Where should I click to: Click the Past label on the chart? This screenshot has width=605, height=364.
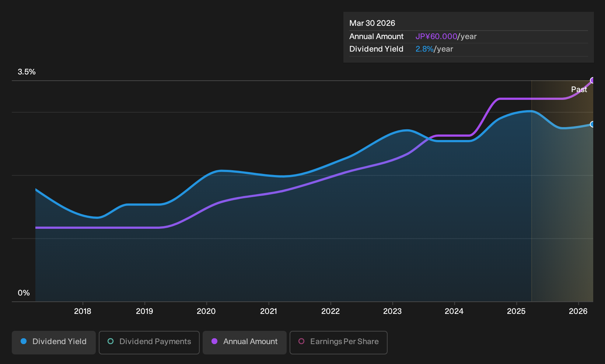(x=579, y=90)
